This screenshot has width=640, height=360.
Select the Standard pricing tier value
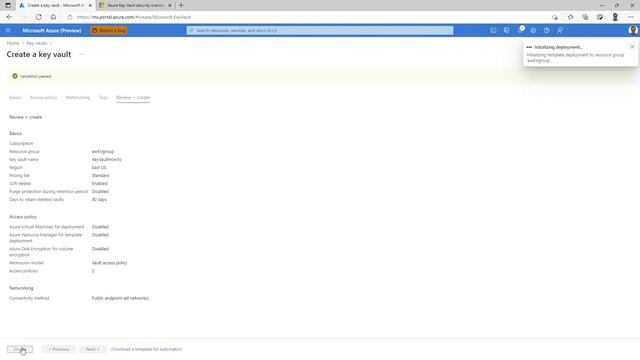pyautogui.click(x=100, y=176)
